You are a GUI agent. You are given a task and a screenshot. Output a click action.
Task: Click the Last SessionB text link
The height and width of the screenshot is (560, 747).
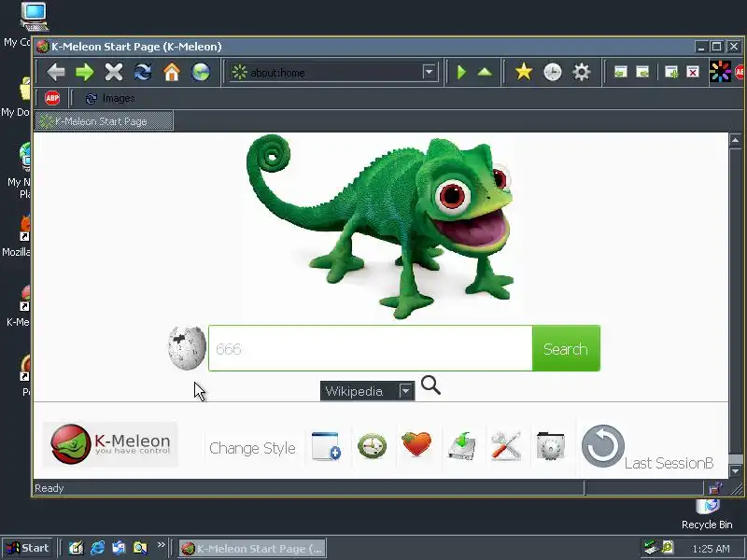tap(669, 463)
